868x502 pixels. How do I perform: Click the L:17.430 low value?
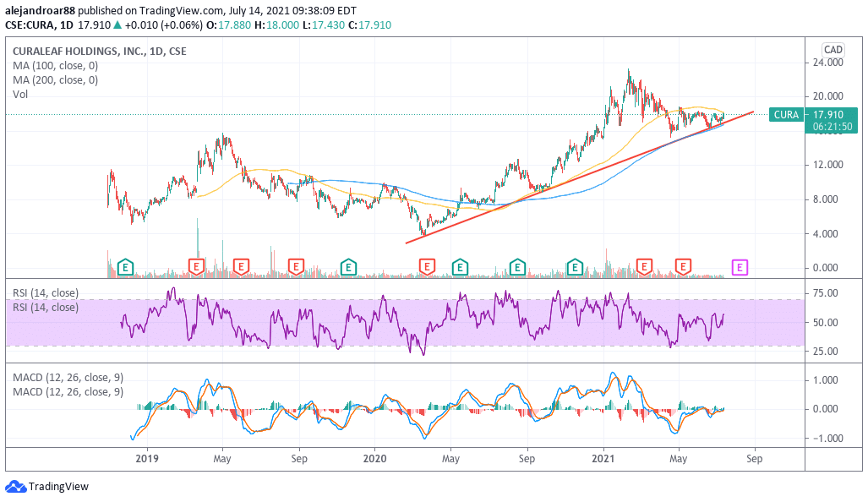324,25
